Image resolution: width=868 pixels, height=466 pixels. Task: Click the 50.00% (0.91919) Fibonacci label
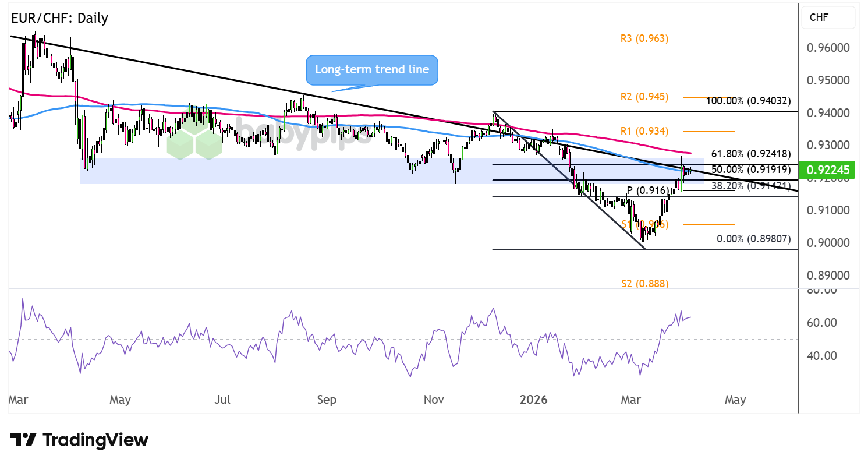point(748,170)
